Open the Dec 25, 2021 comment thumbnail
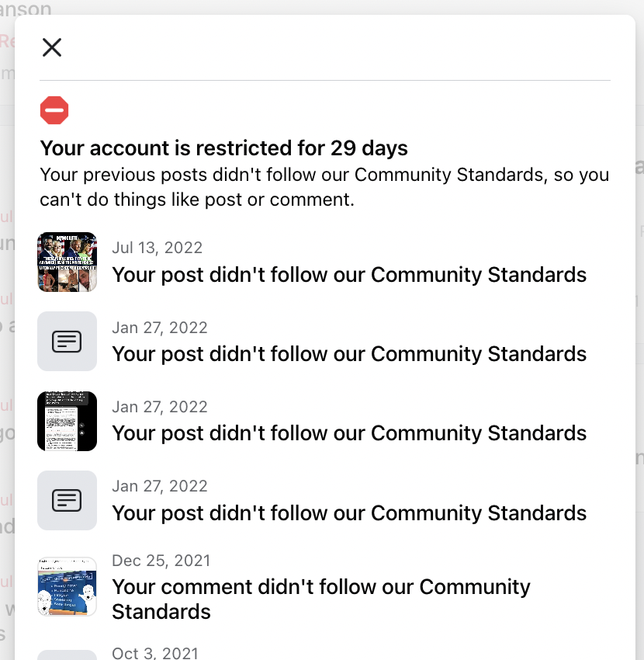The height and width of the screenshot is (660, 644). click(68, 586)
